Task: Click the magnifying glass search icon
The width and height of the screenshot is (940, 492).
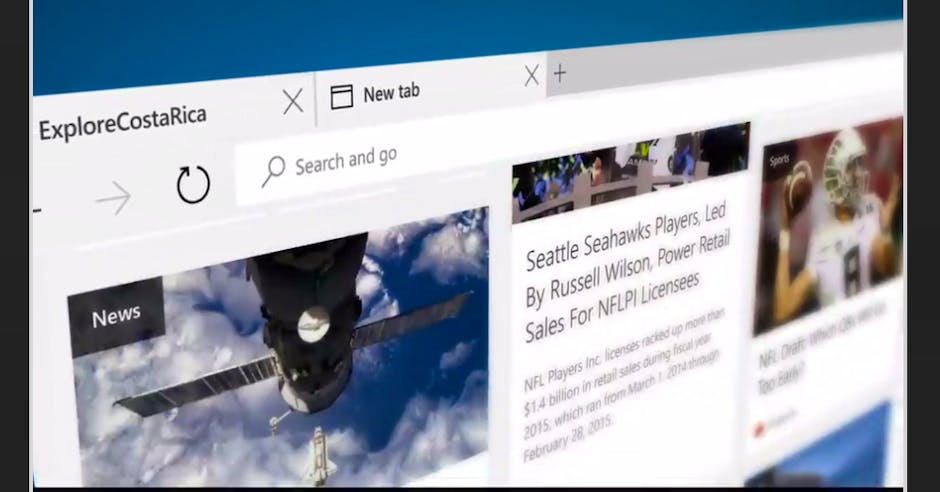Action: point(273,171)
